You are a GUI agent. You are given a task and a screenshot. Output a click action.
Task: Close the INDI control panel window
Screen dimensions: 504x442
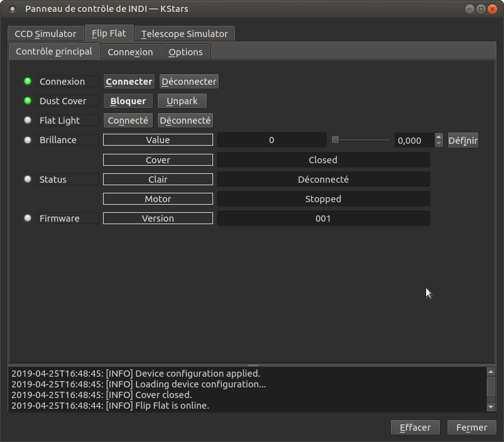coord(492,9)
